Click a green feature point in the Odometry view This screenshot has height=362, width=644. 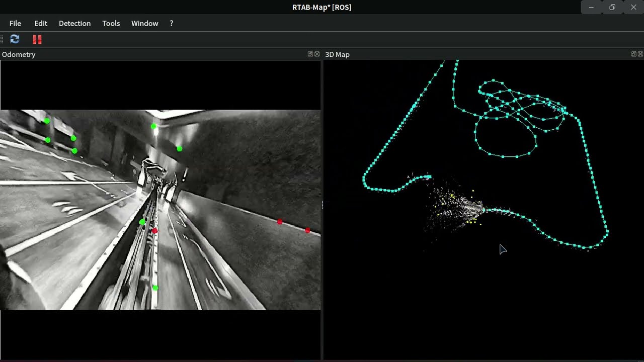click(x=154, y=126)
